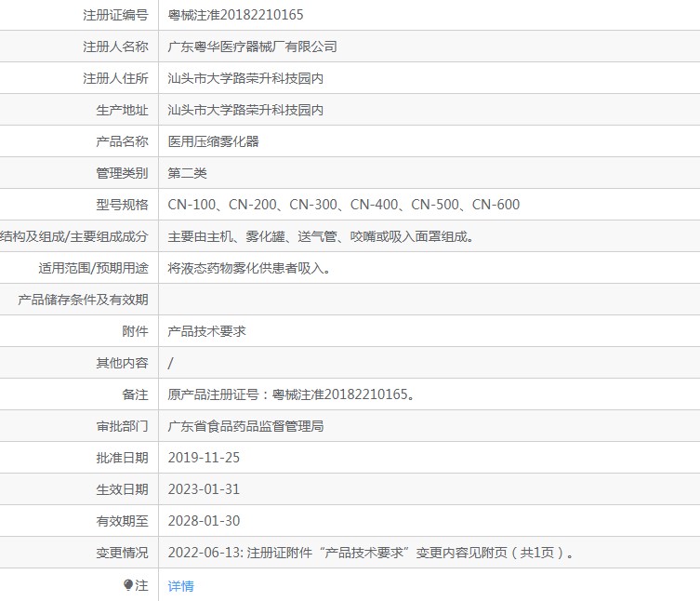Select remark 原产品注册证号 text

tap(291, 394)
